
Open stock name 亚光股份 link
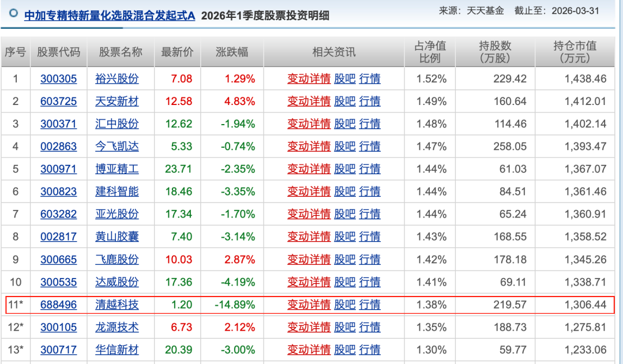pos(117,214)
